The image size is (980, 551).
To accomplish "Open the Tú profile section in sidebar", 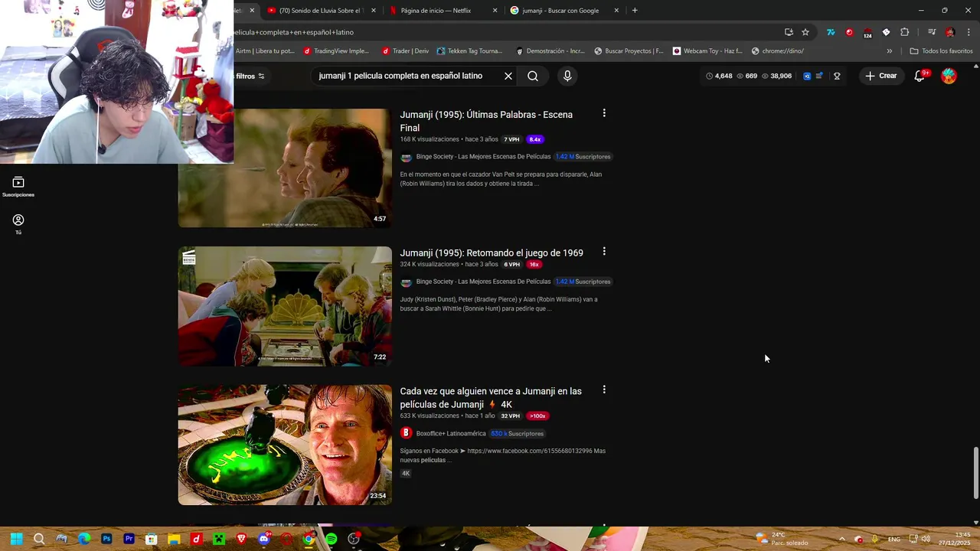I will point(18,224).
